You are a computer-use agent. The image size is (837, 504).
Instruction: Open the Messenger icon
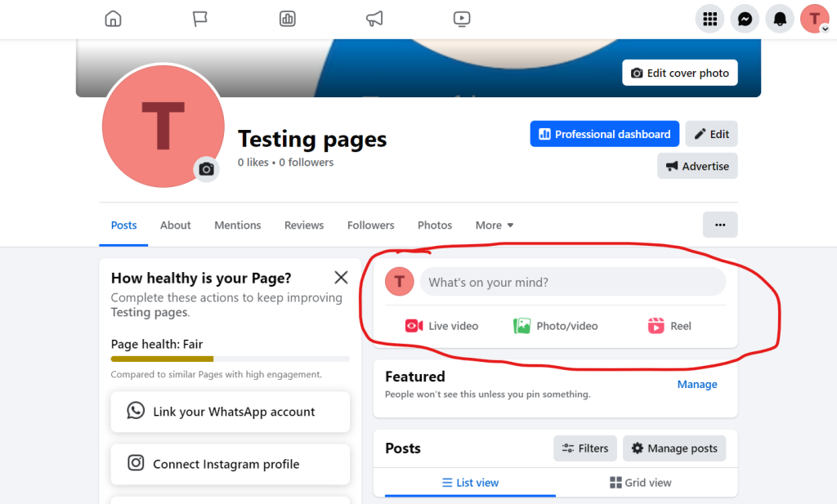pos(745,20)
